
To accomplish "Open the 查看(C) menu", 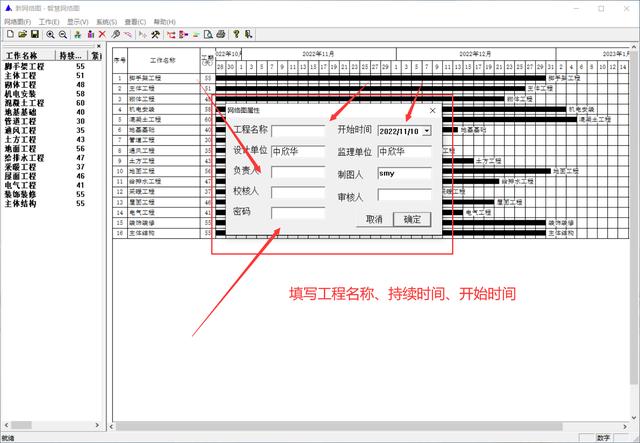I will pos(135,22).
